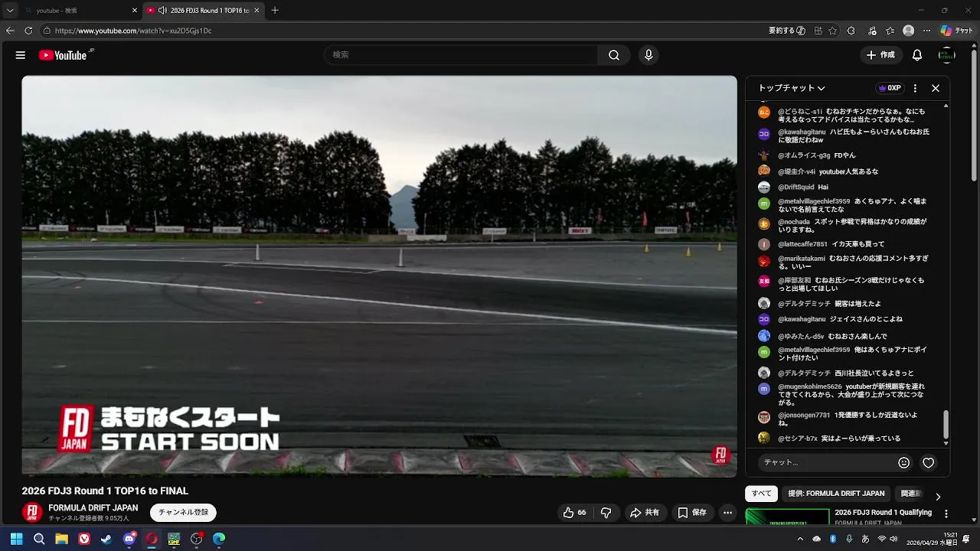980x551 pixels.
Task: Open volume control in system tray
Action: 893,539
